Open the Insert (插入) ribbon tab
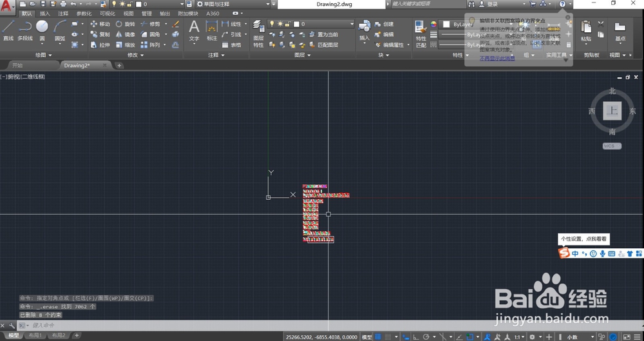Viewport: 644px width, 341px height. [45, 14]
